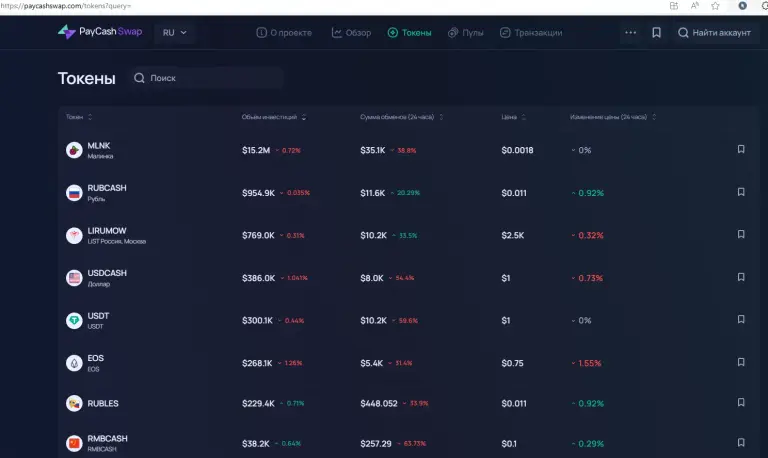
Task: Open the PayCash Swap logo home link
Action: (x=100, y=32)
